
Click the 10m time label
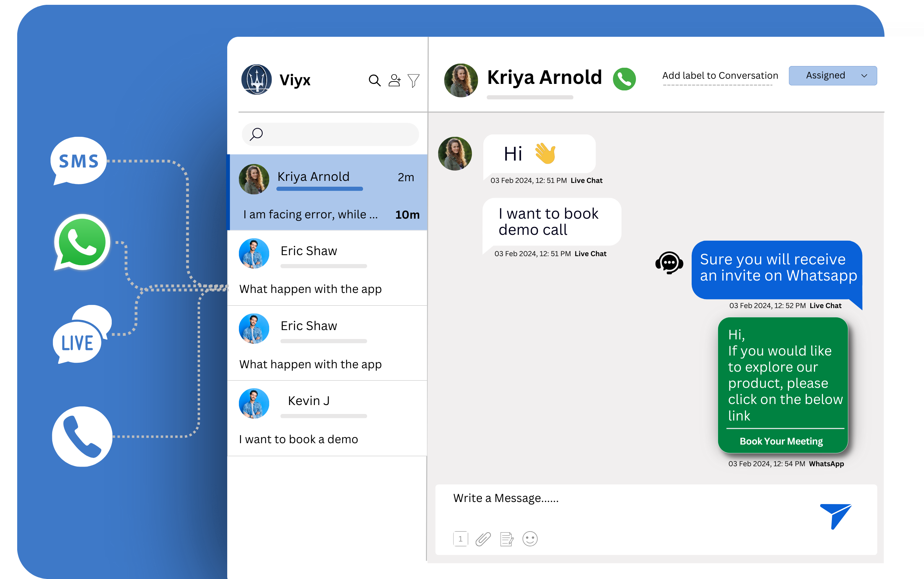[407, 215]
